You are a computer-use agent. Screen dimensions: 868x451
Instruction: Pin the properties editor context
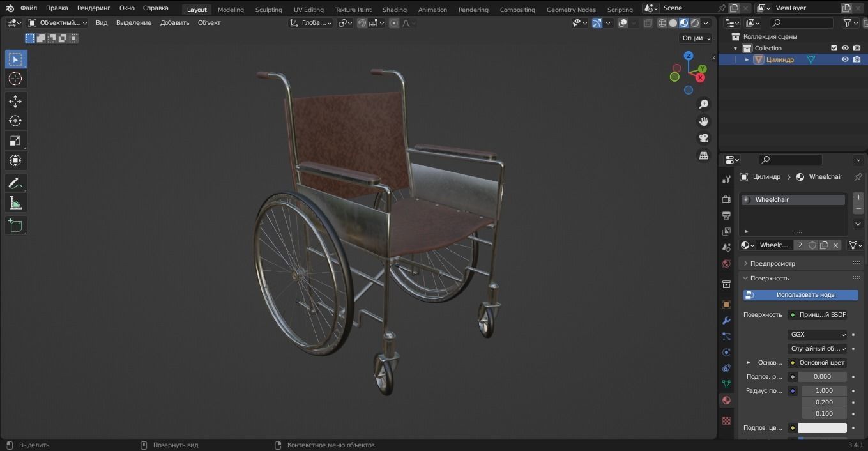858,177
